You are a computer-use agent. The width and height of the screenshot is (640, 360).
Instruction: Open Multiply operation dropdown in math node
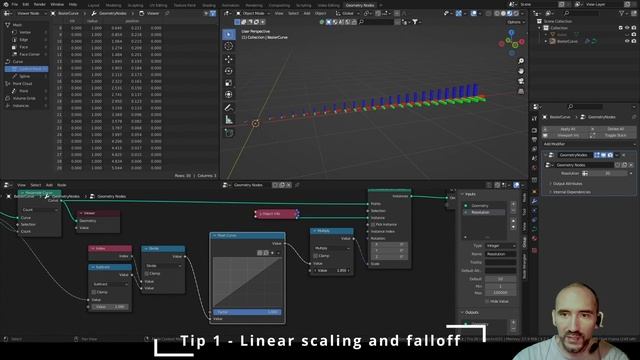coord(332,248)
